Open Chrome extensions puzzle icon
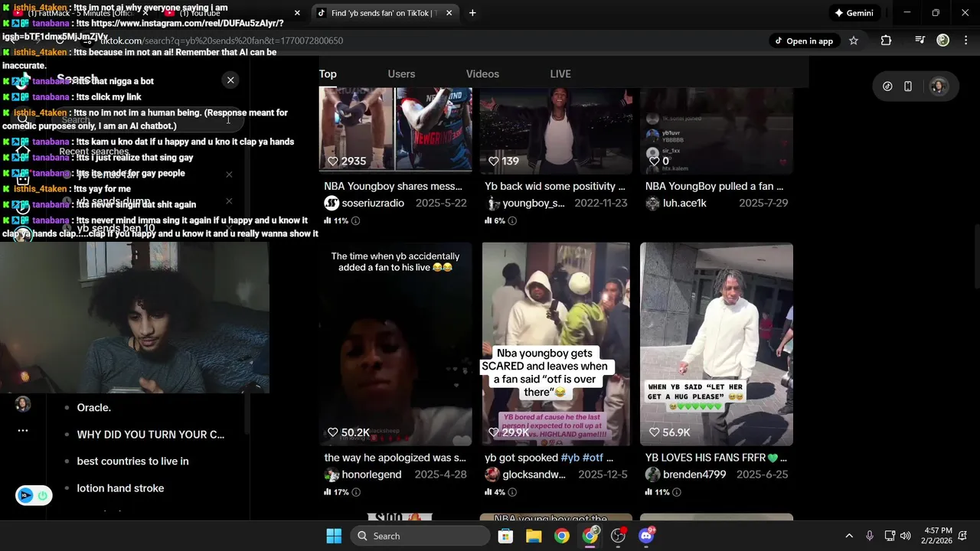Viewport: 980px width, 551px height. click(886, 41)
